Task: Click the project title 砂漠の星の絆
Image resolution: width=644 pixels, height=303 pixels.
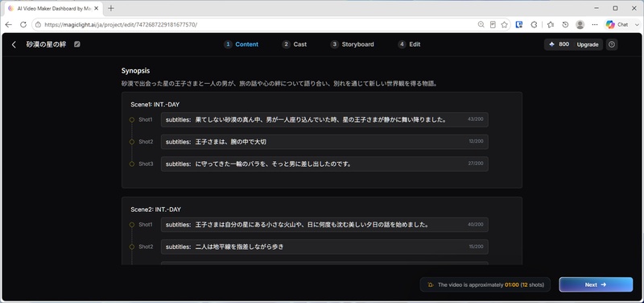Action: [x=47, y=44]
